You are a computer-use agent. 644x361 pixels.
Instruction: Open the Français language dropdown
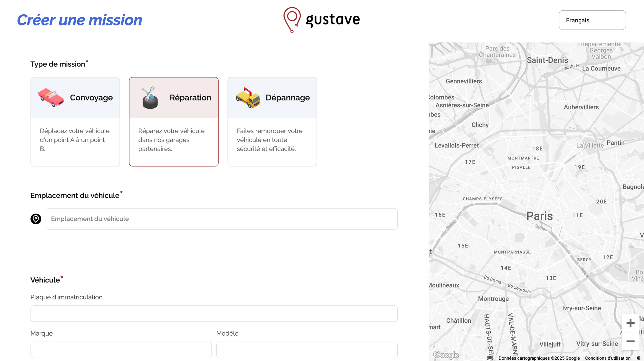pos(592,20)
